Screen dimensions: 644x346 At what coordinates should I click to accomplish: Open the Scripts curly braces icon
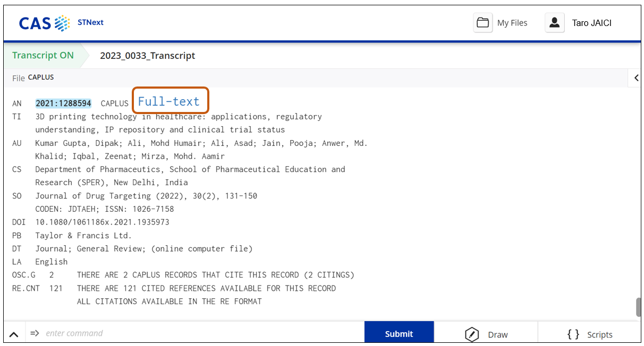[573, 334]
